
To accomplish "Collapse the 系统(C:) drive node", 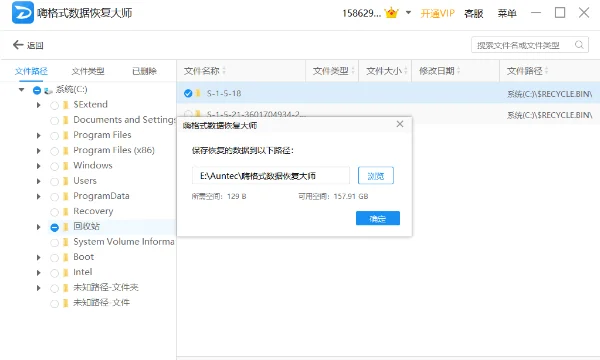I will (x=21, y=90).
